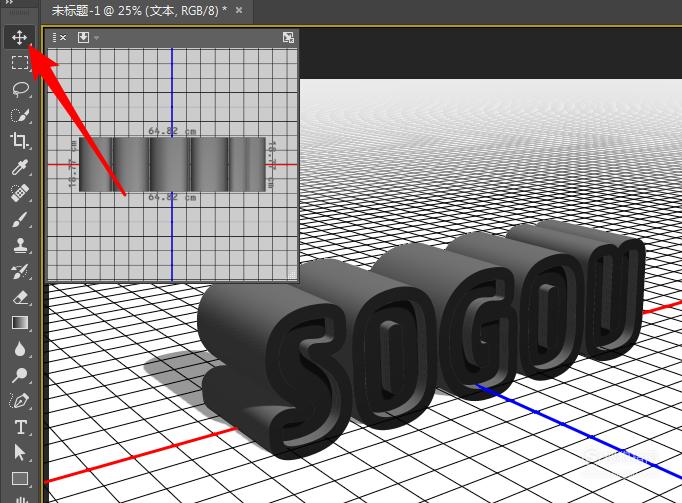Select the Eraser tool
This screenshot has width=682, height=503.
tap(20, 297)
